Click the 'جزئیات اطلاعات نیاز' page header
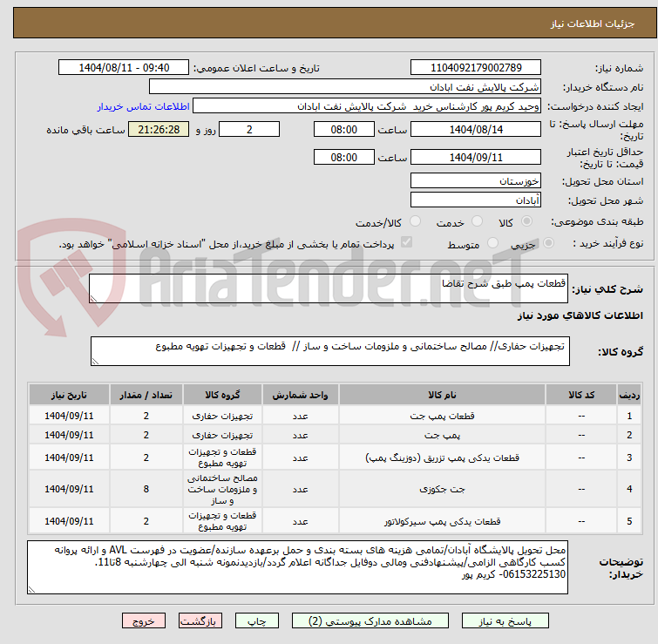This screenshot has width=658, height=644. point(593,24)
